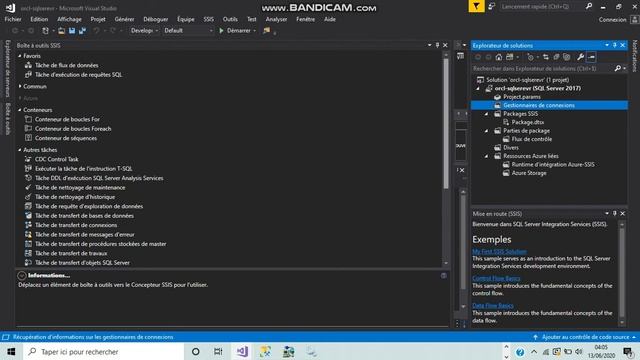Open Visual Studio from the Windows taskbar

[x=242, y=351]
